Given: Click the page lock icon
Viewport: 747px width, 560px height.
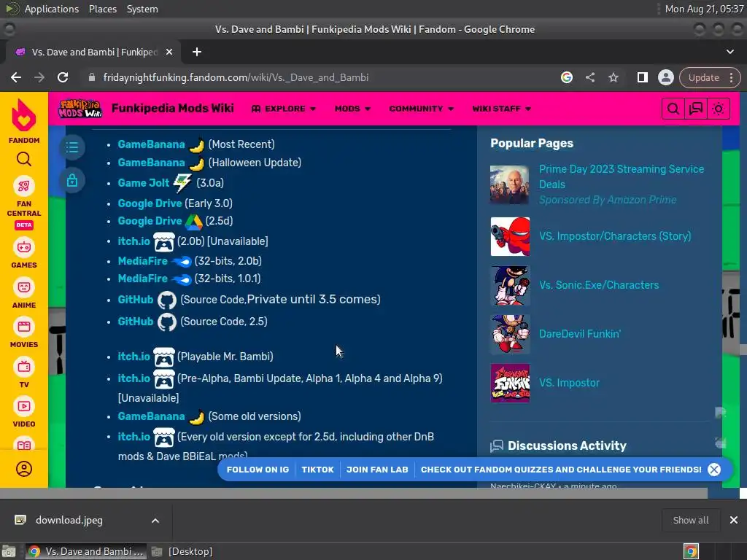Looking at the screenshot, I should coord(72,181).
